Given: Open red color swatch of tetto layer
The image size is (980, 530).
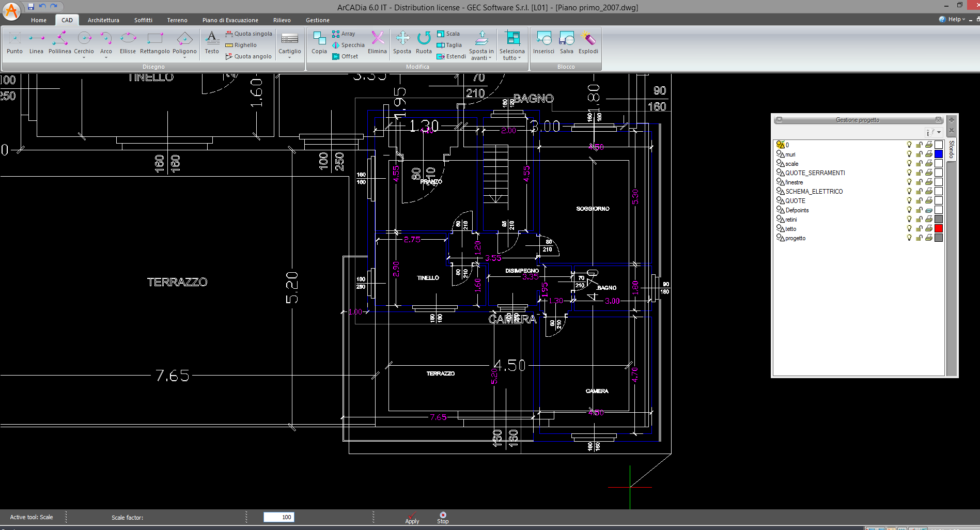Looking at the screenshot, I should tap(939, 228).
